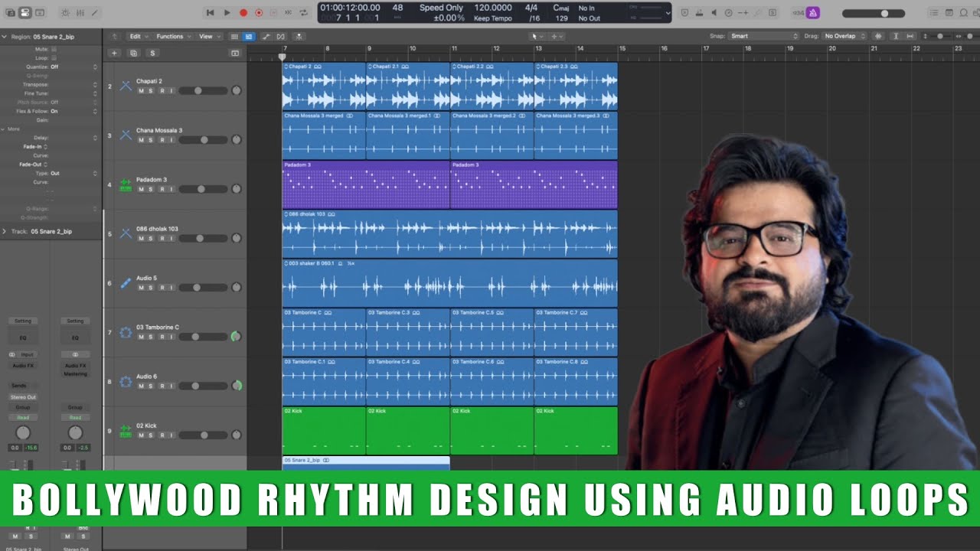Click the Audio 5 track pencil icon

126,282
